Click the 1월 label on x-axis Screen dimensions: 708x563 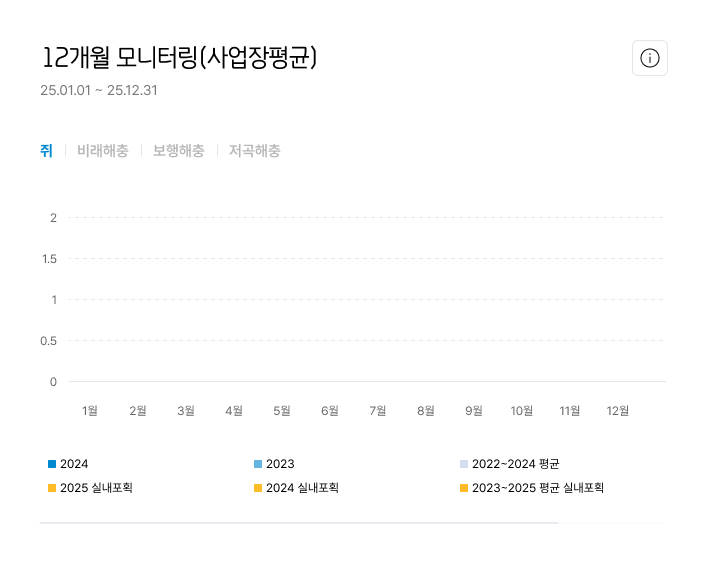click(90, 410)
